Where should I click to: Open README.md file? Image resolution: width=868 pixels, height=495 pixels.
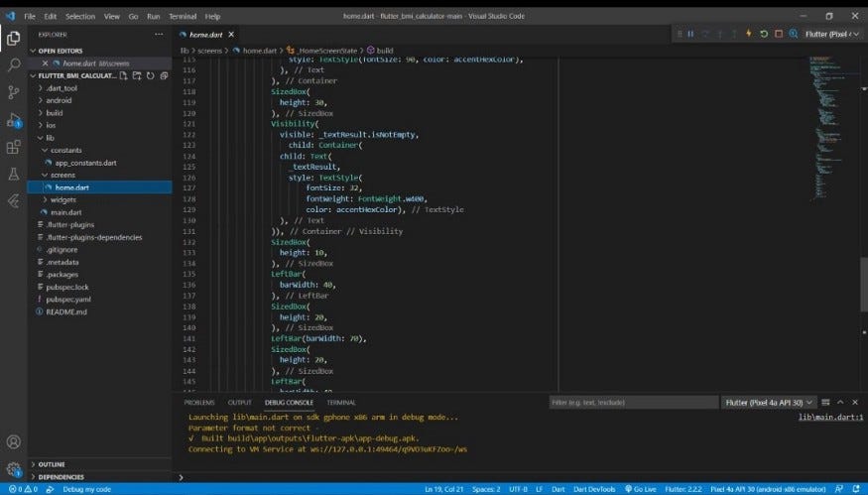click(x=65, y=311)
